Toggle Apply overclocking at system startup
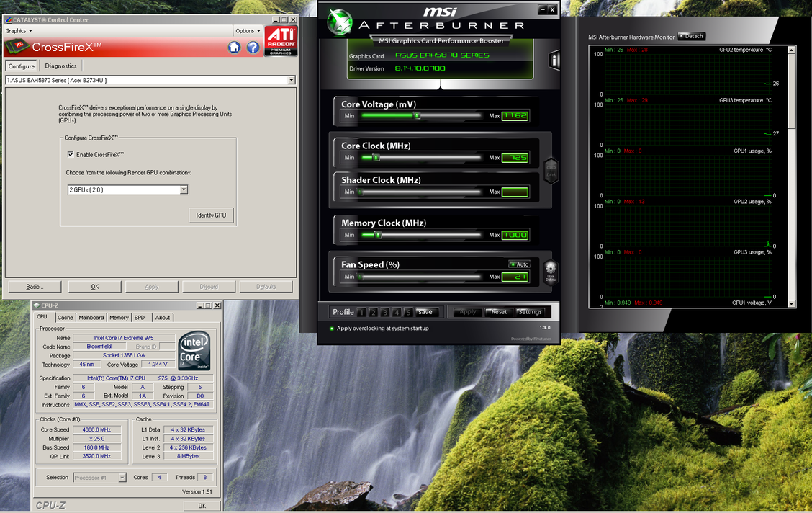Viewport: 812px width, 513px height. point(331,329)
